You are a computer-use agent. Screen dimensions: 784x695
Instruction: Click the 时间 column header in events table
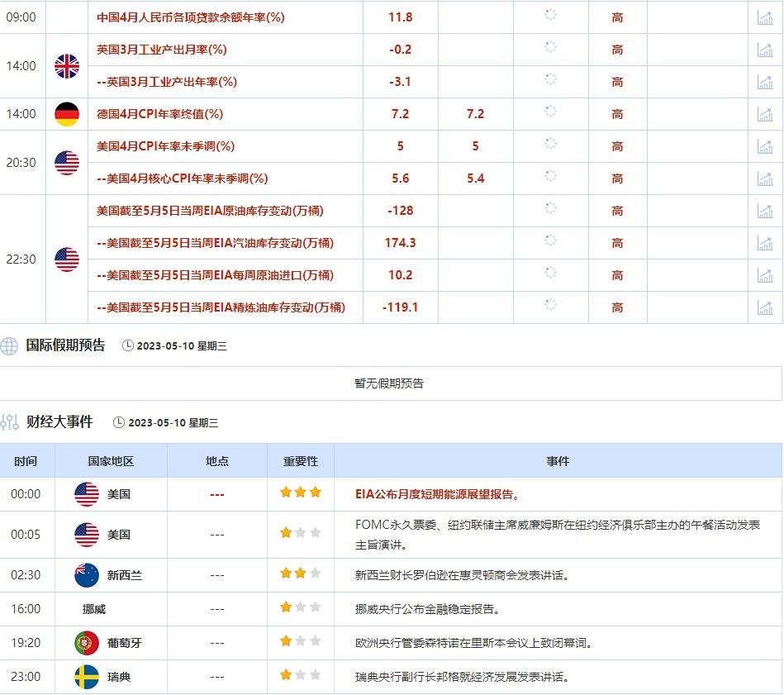point(26,461)
